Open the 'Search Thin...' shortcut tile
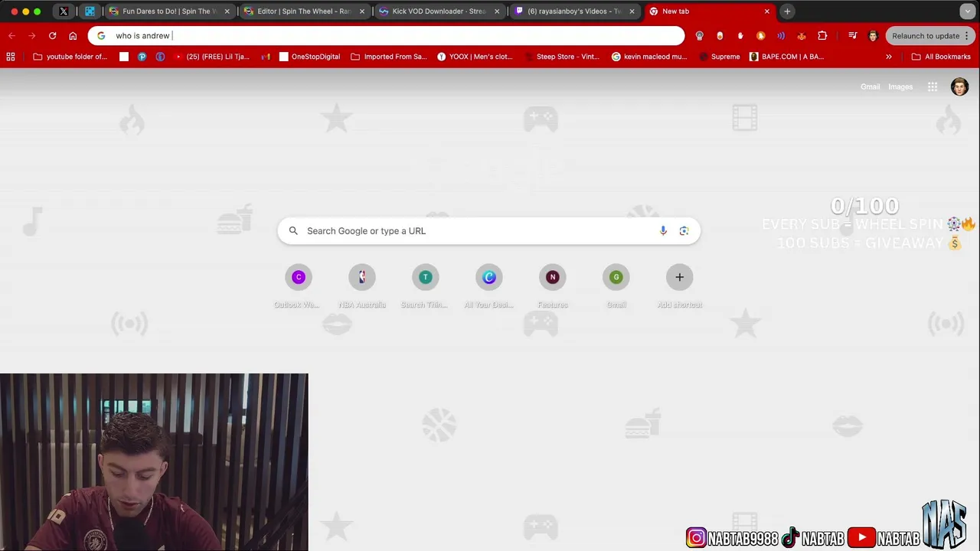This screenshot has width=980, height=551. [x=426, y=286]
